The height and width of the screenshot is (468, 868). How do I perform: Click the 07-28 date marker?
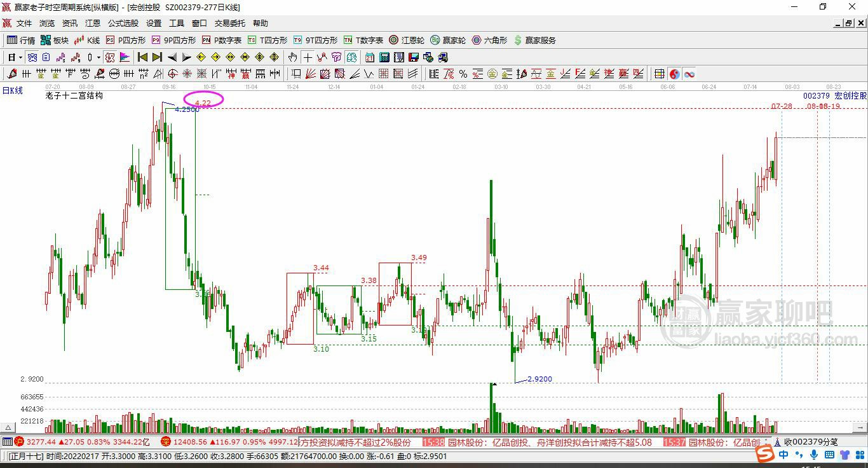(782, 106)
